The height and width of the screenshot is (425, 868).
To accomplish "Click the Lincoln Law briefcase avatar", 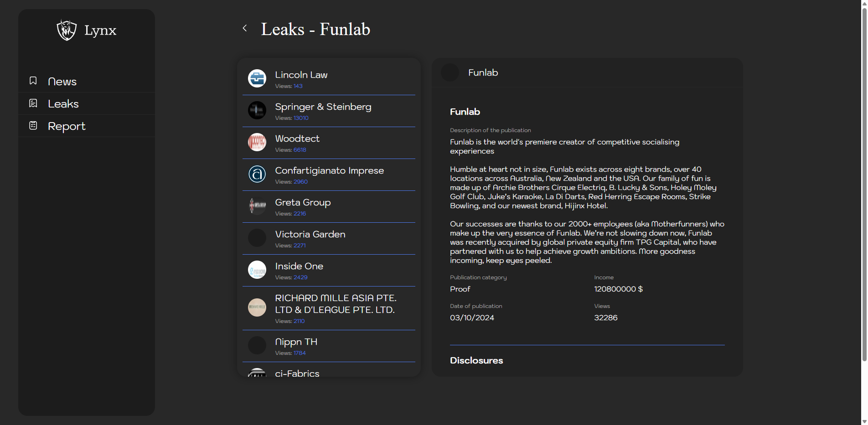I will (257, 78).
